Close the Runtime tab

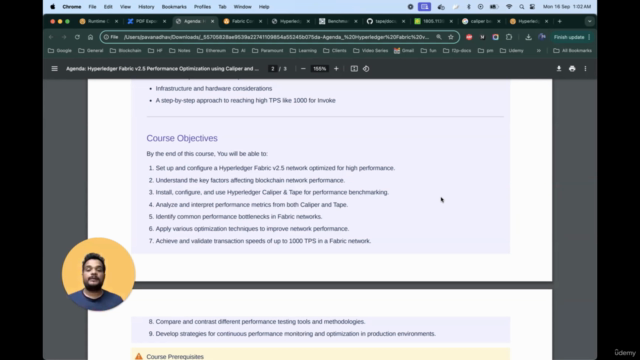(116, 21)
